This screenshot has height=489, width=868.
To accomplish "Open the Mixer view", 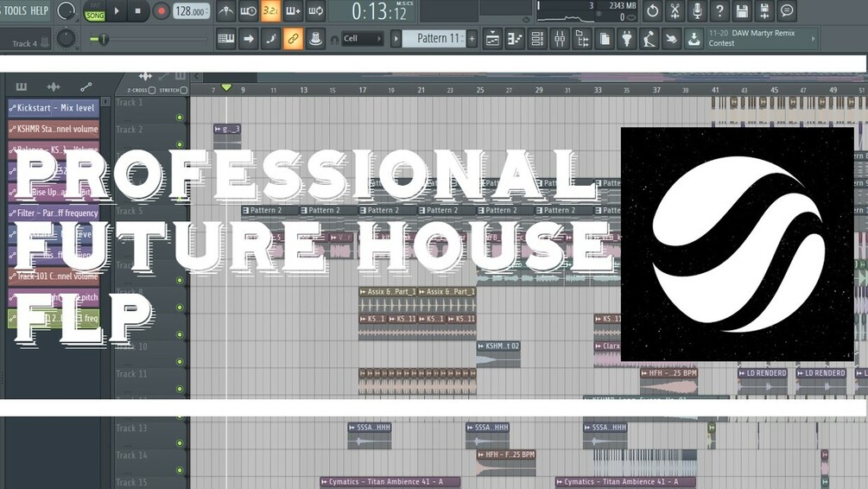I will point(560,39).
